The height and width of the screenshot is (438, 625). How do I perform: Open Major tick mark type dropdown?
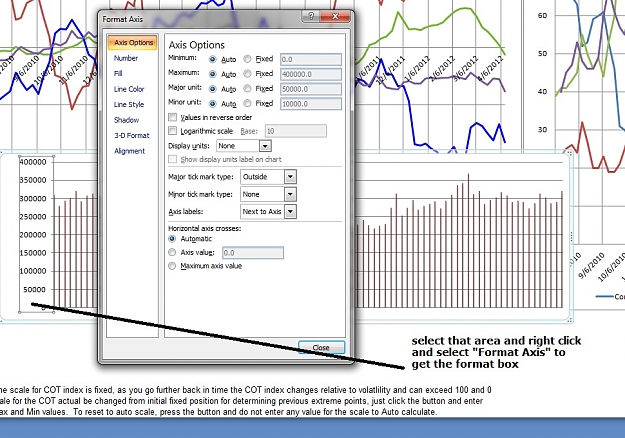coord(290,177)
